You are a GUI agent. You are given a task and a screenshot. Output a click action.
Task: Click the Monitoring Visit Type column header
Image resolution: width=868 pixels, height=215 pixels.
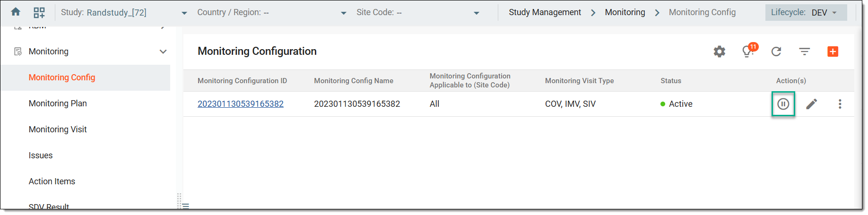(x=579, y=81)
